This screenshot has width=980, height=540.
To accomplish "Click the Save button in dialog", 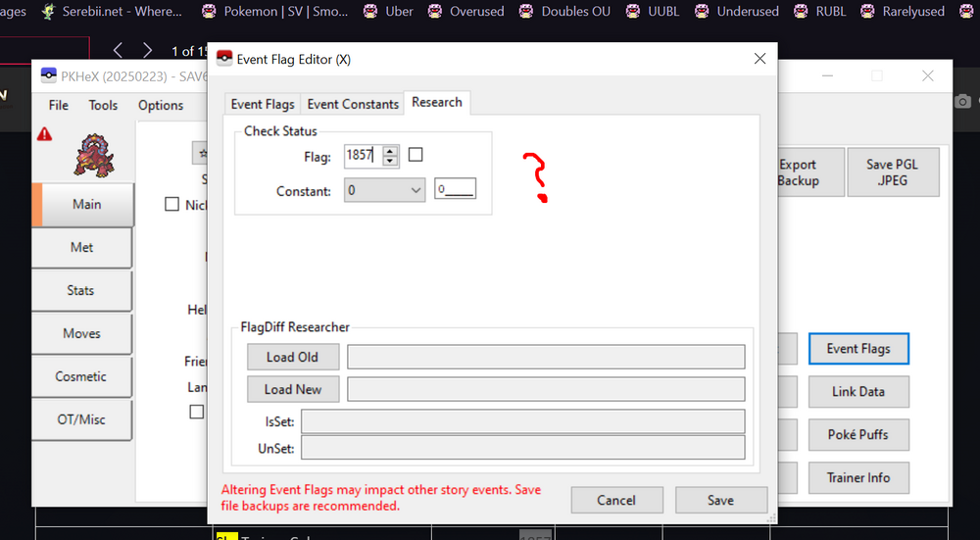I will 720,500.
